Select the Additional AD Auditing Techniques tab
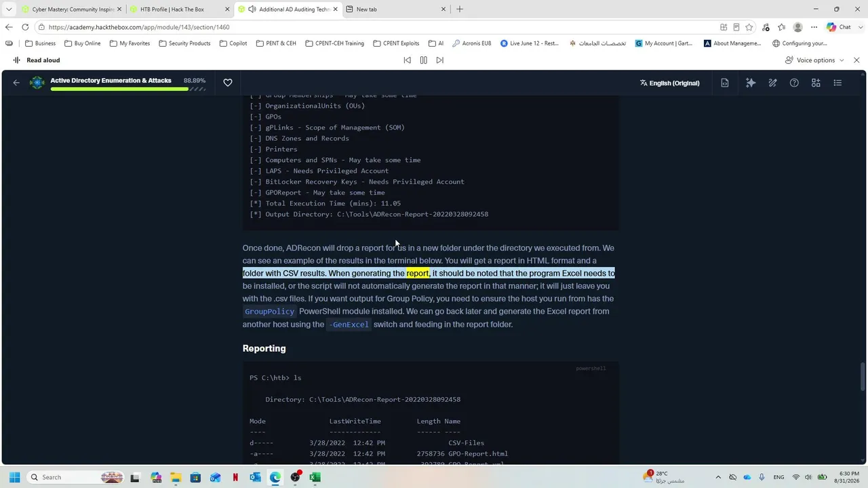 point(288,9)
